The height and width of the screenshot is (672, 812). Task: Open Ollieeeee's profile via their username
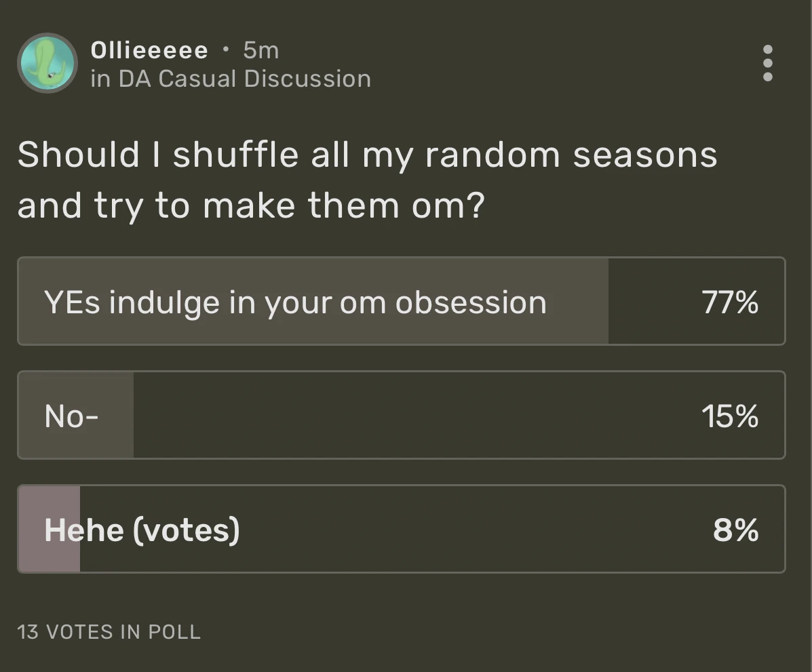click(x=149, y=49)
